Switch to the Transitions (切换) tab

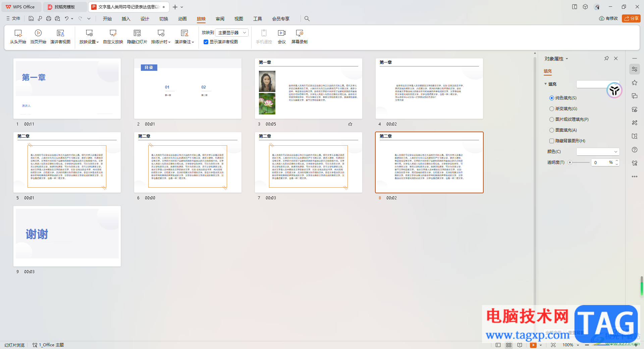pyautogui.click(x=164, y=19)
